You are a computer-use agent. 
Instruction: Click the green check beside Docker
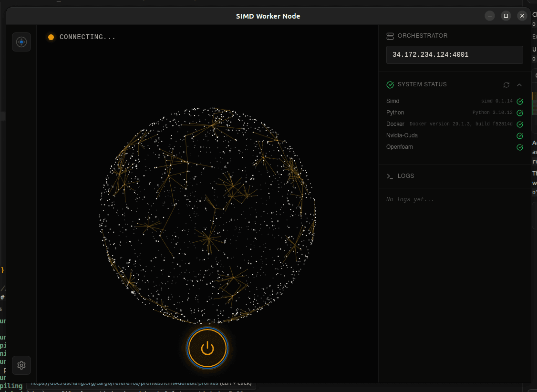click(519, 124)
